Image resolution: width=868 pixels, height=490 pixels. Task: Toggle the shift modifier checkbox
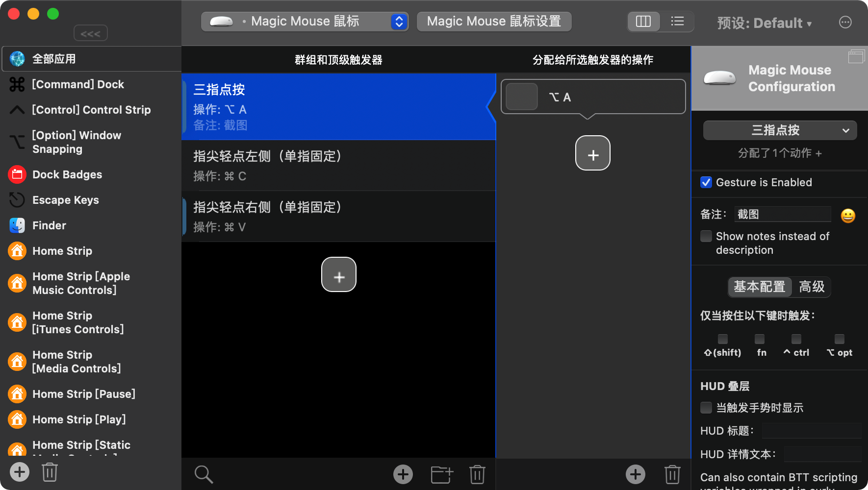tap(723, 339)
